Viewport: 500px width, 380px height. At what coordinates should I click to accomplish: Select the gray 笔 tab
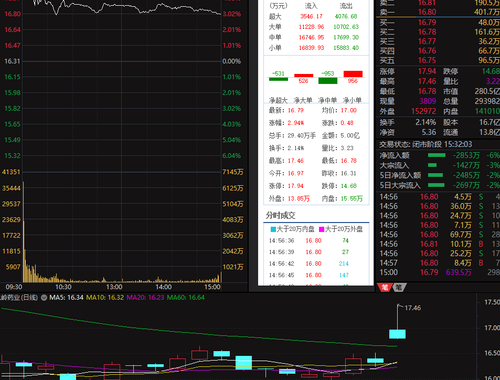coord(398,287)
